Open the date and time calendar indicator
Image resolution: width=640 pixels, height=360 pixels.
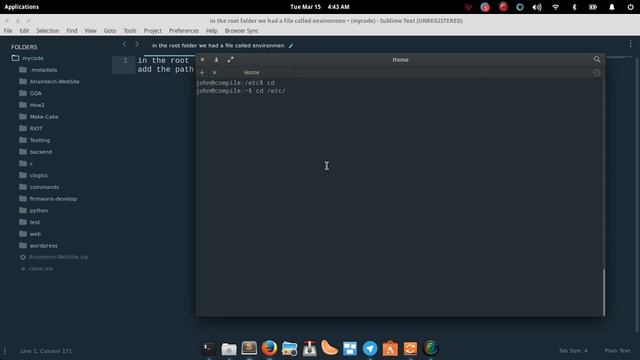320,7
